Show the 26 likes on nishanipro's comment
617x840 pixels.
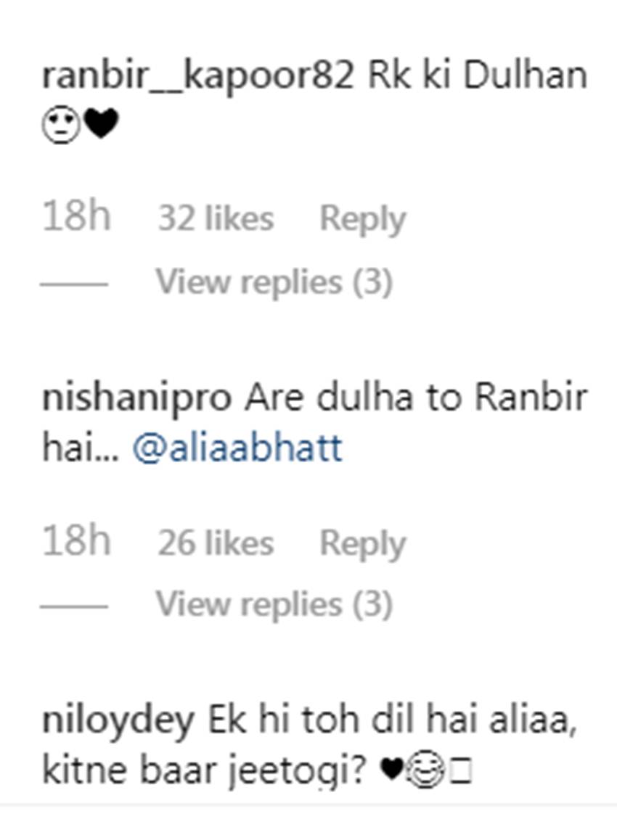coord(216,543)
